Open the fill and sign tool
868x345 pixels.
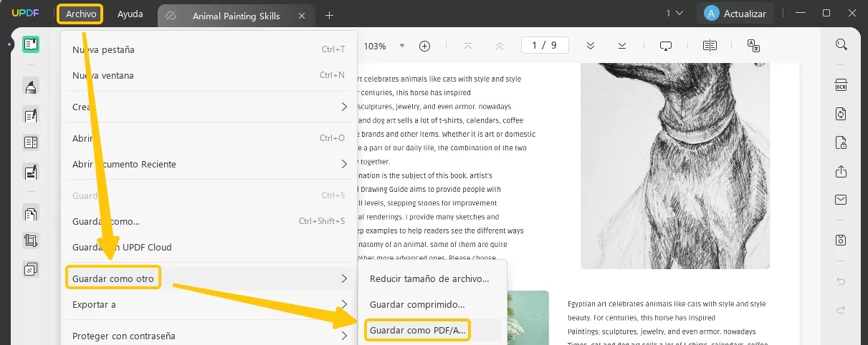[x=30, y=172]
